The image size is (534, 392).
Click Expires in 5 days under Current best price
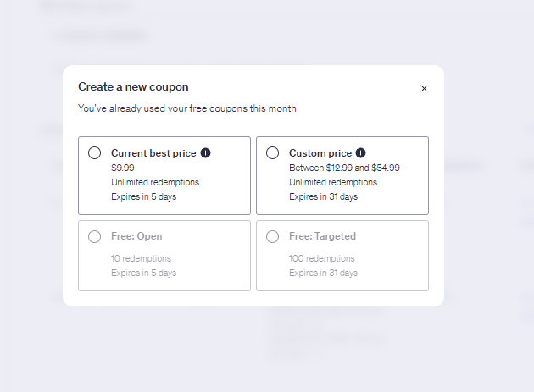coord(144,196)
